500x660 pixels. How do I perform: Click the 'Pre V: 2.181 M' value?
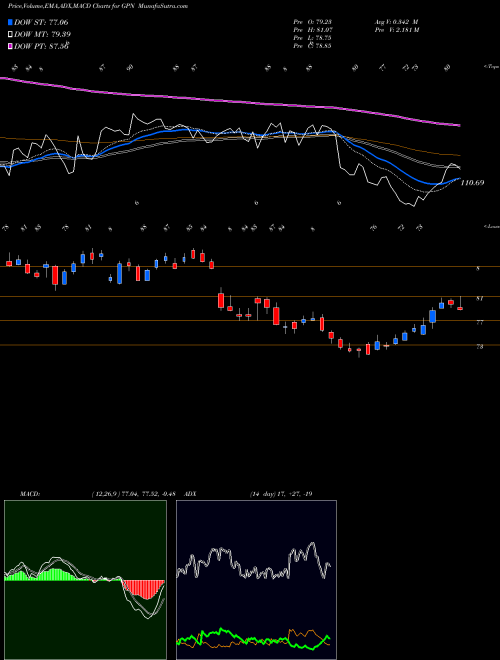pyautogui.click(x=396, y=30)
